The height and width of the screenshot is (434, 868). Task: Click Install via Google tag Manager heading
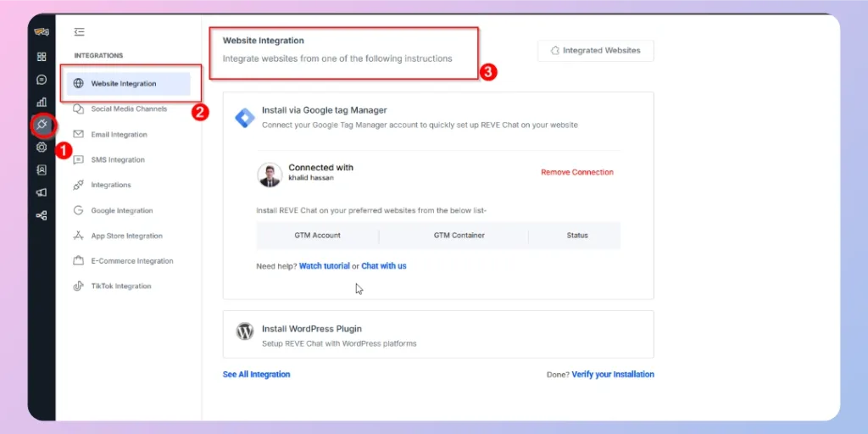[325, 110]
